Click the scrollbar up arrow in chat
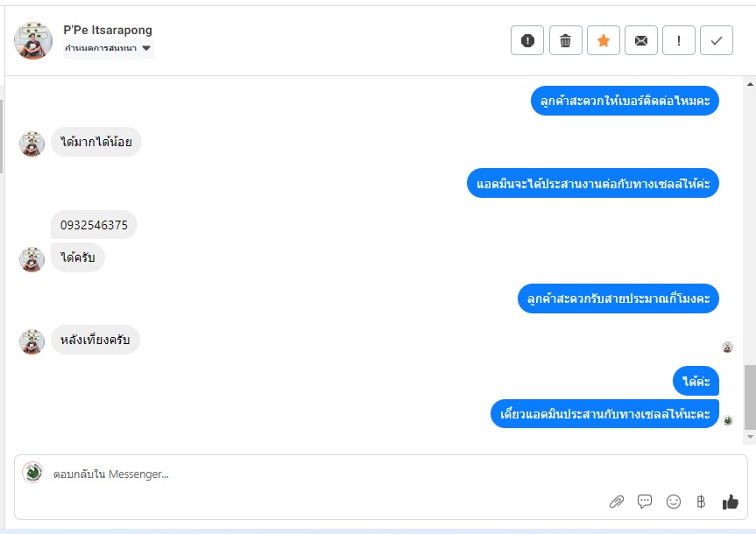 click(x=750, y=84)
